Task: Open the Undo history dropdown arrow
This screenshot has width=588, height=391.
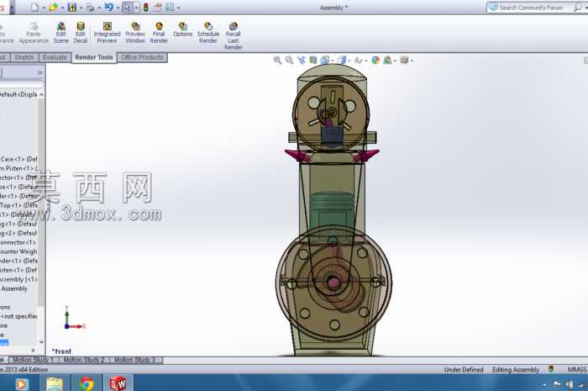Action: (x=118, y=8)
